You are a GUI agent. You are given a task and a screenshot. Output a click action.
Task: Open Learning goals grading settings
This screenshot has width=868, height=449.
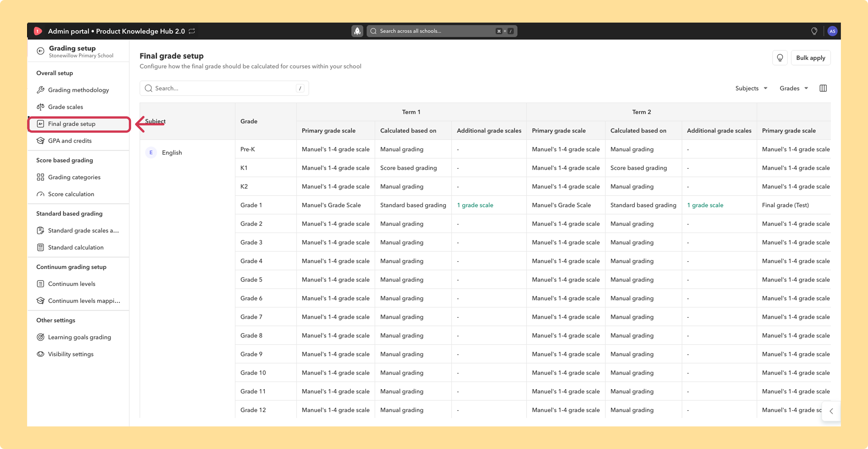tap(79, 337)
